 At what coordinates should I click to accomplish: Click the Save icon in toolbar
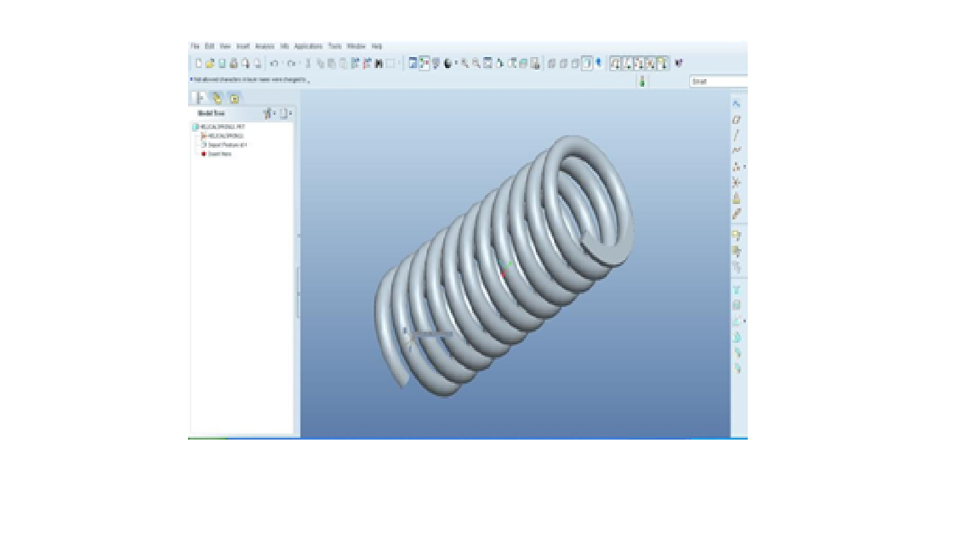pos(222,63)
